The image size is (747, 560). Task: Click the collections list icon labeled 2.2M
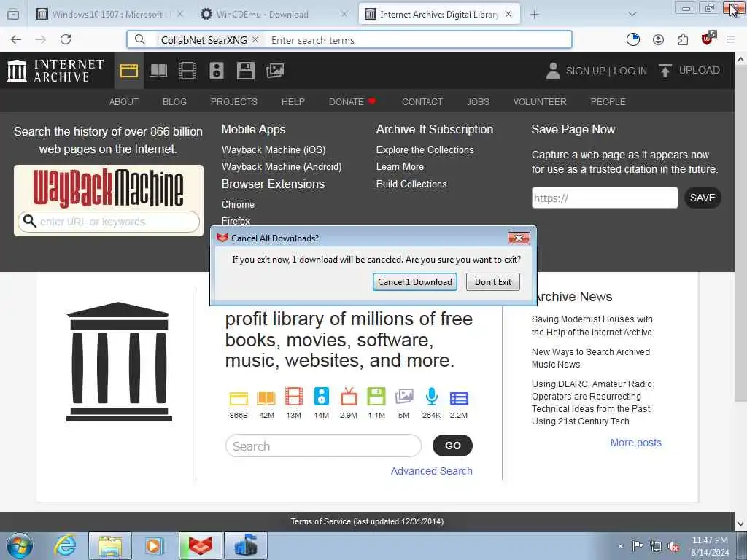[460, 398]
